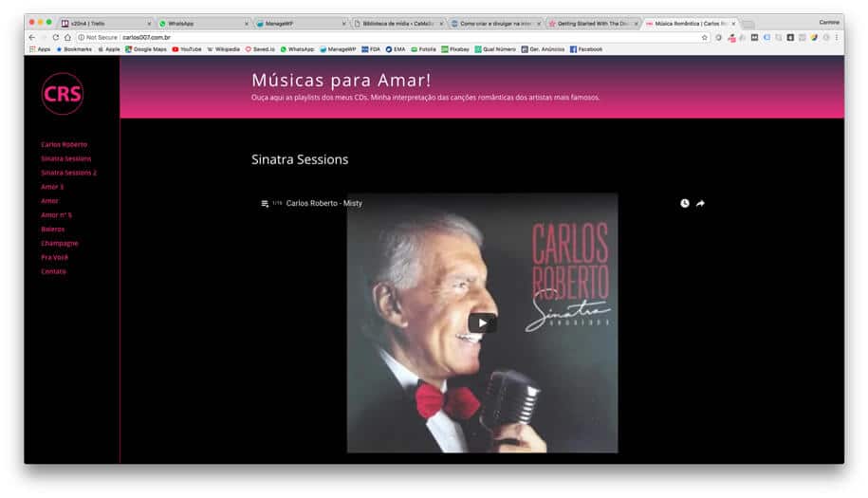This screenshot has height=498, width=868.
Task: Reload the page with the refresh icon
Action: tap(55, 37)
